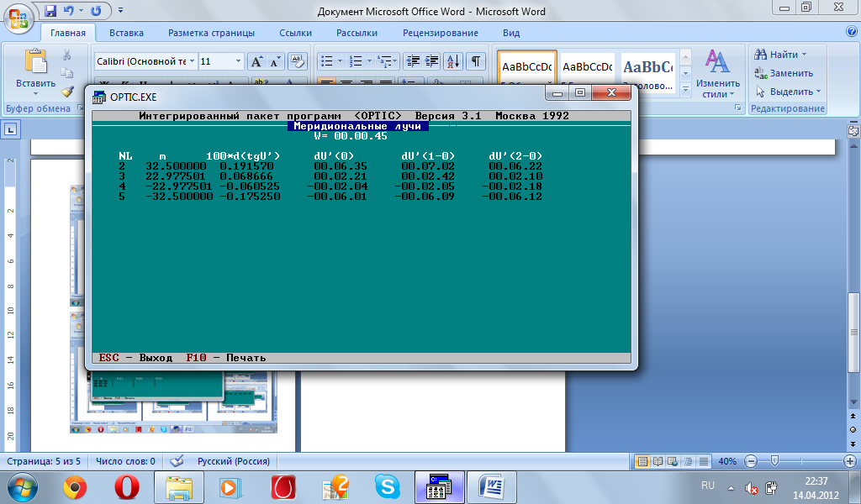Zoom in with the plus button
The image size is (861, 504).
[849, 461]
